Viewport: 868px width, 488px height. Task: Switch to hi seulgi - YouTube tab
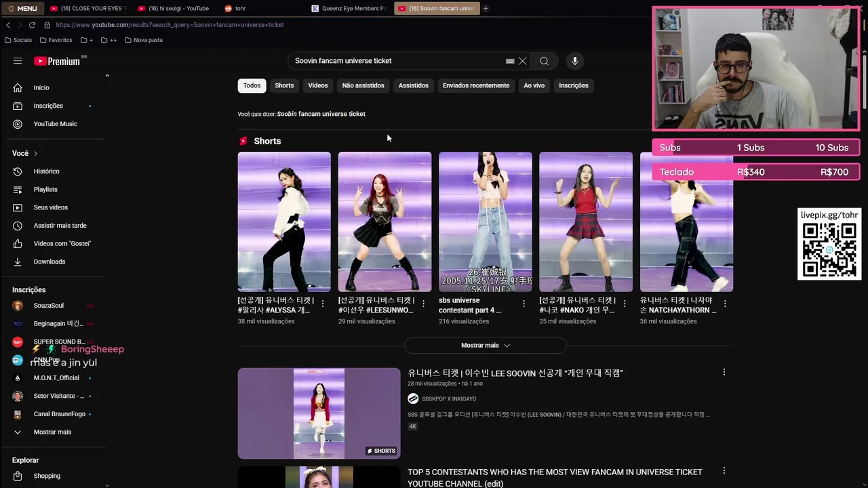tap(175, 8)
